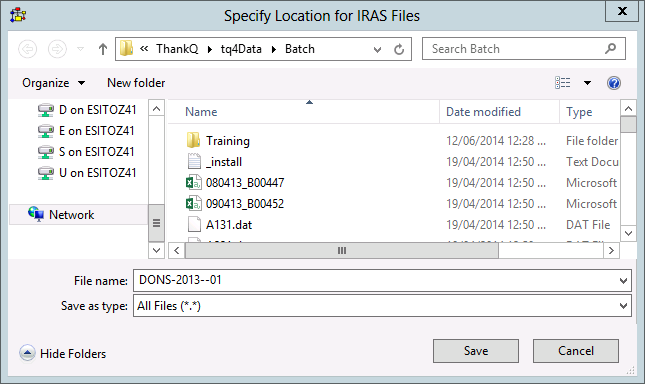Viewport: 645px width, 384px height.
Task: Sort by Type column header
Action: 579,112
